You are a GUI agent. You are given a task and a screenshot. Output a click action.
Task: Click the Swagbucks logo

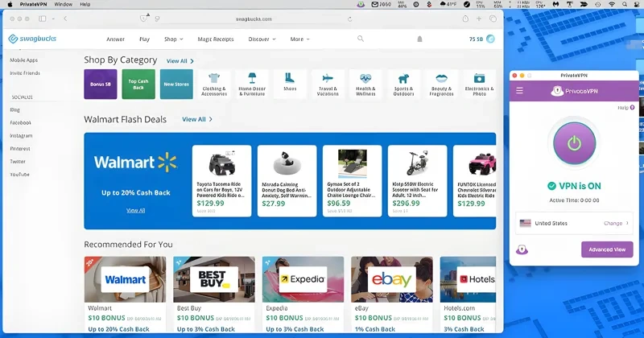point(32,39)
